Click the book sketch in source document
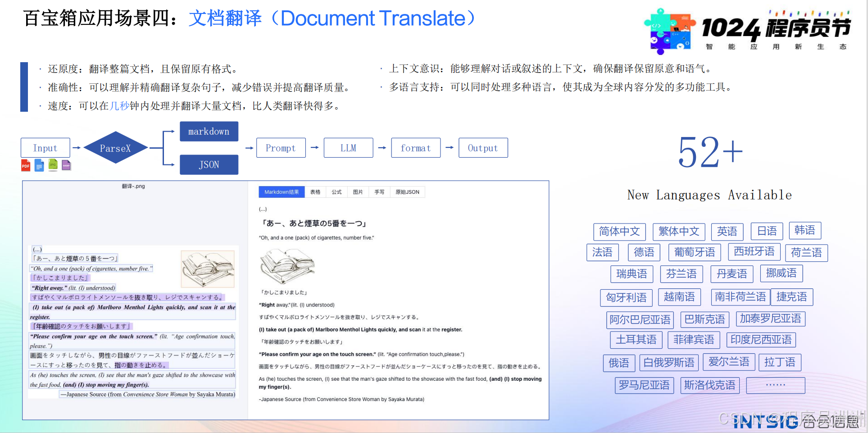868x433 pixels. pyautogui.click(x=208, y=269)
